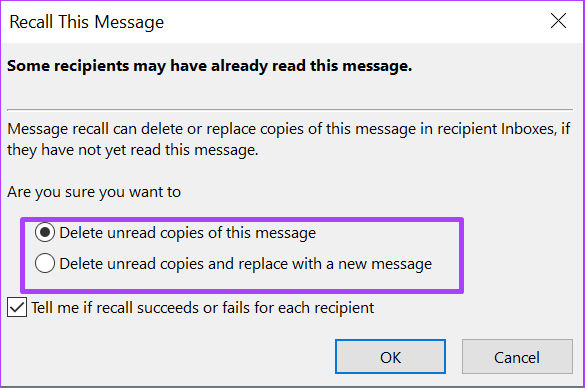Confirm the recall with OK
This screenshot has height=388, width=585.
[390, 357]
